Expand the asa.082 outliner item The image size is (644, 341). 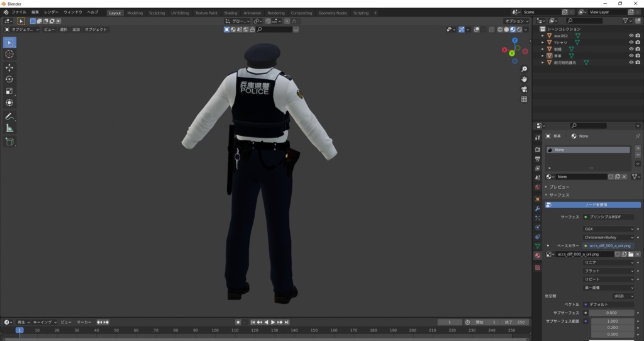543,36
